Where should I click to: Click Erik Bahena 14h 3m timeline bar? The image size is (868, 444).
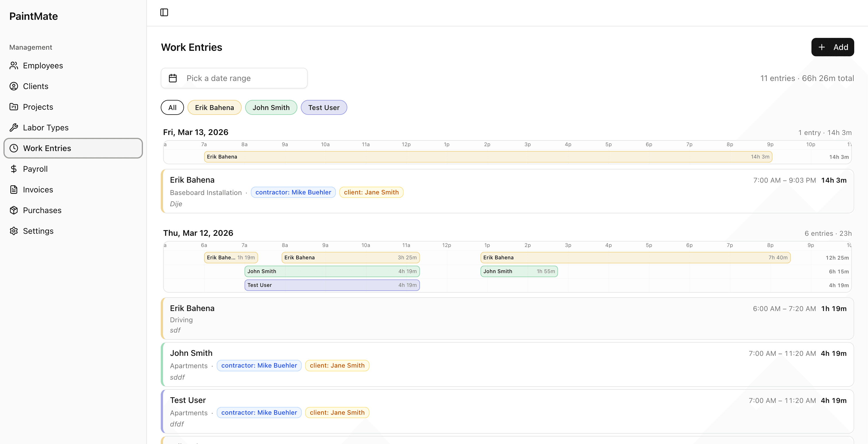[x=488, y=157]
